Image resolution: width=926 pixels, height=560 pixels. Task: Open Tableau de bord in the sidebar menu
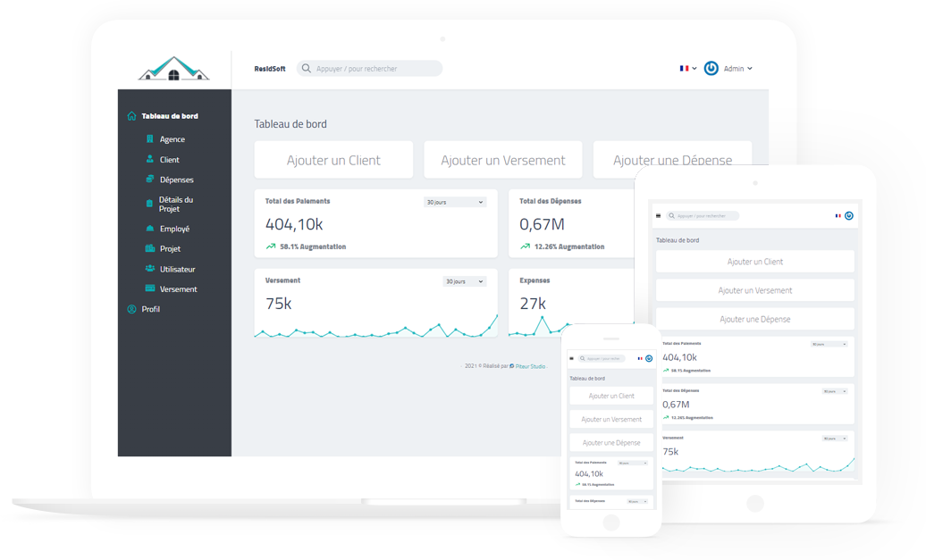tap(170, 116)
